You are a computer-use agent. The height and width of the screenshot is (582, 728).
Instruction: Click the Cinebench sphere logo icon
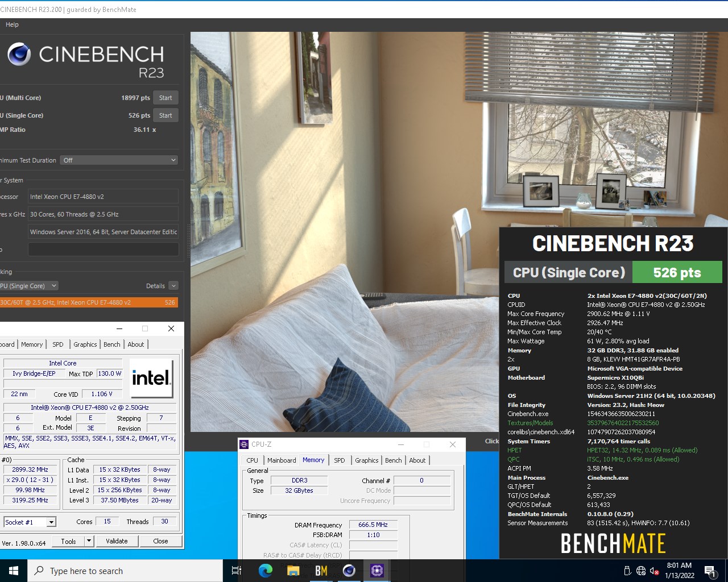19,54
